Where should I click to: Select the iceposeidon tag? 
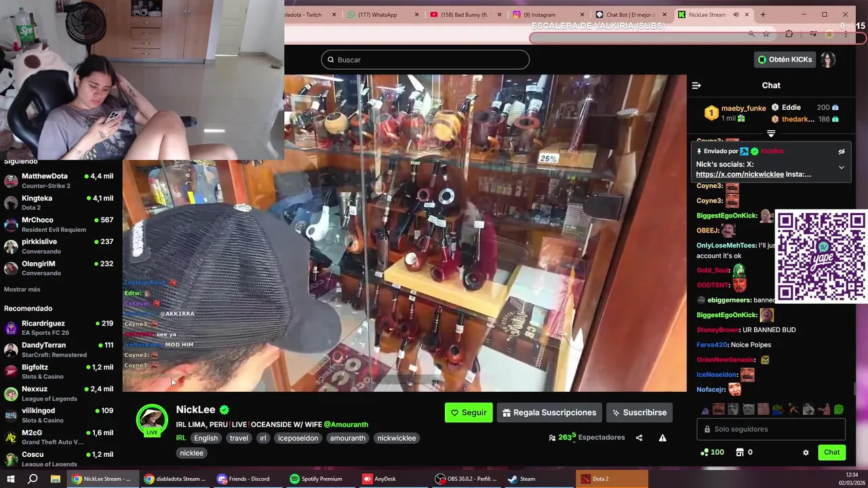point(298,438)
